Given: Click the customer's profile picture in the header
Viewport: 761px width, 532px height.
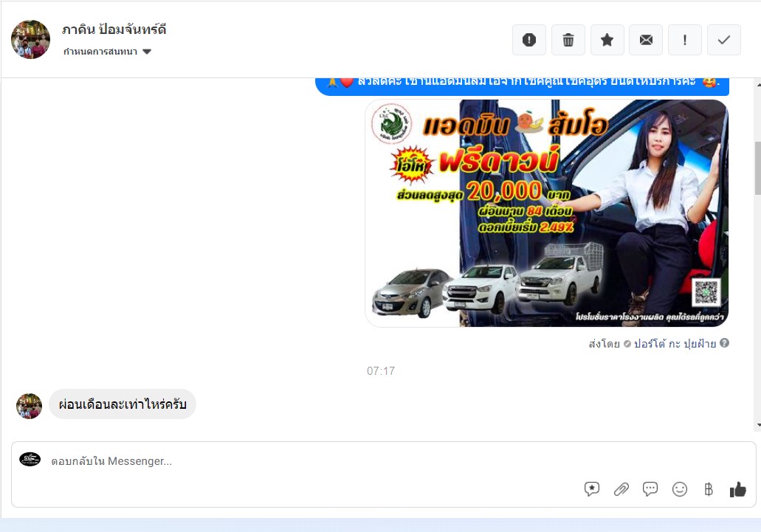Looking at the screenshot, I should (30, 40).
